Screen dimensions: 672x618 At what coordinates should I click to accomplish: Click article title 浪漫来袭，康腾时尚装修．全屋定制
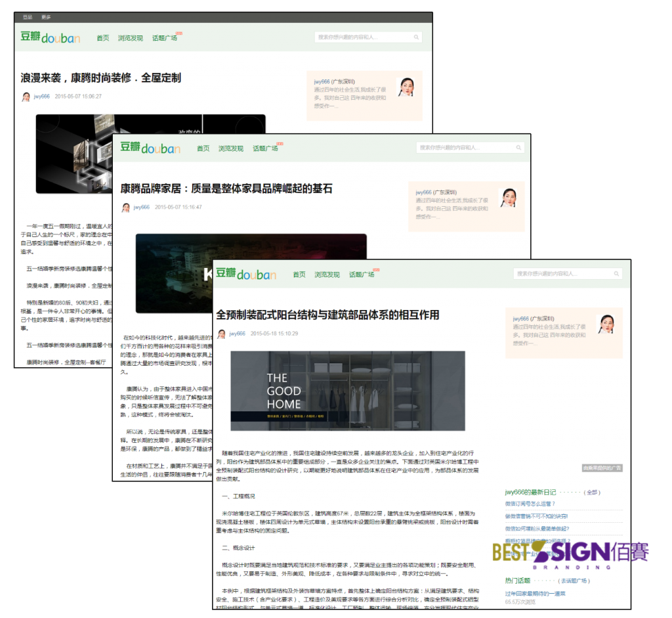pos(100,78)
